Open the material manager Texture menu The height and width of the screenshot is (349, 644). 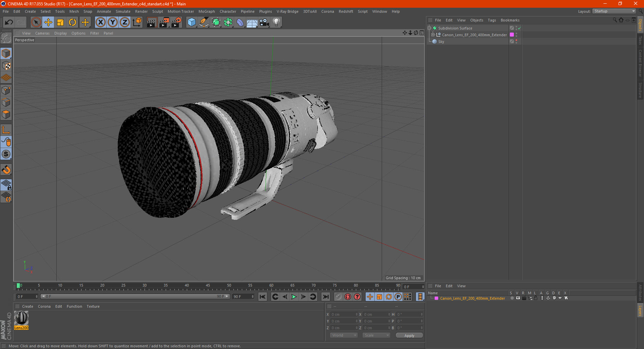pyautogui.click(x=93, y=306)
